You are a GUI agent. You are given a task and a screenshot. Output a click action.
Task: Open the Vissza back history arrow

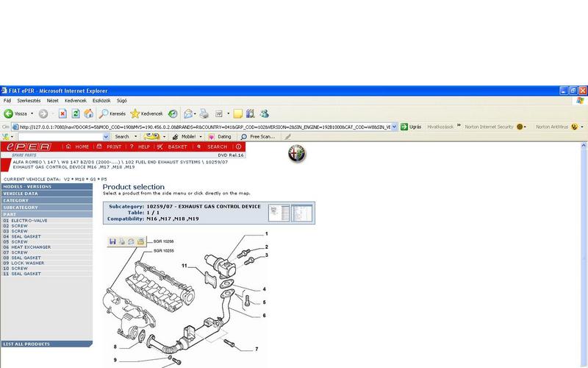click(32, 113)
